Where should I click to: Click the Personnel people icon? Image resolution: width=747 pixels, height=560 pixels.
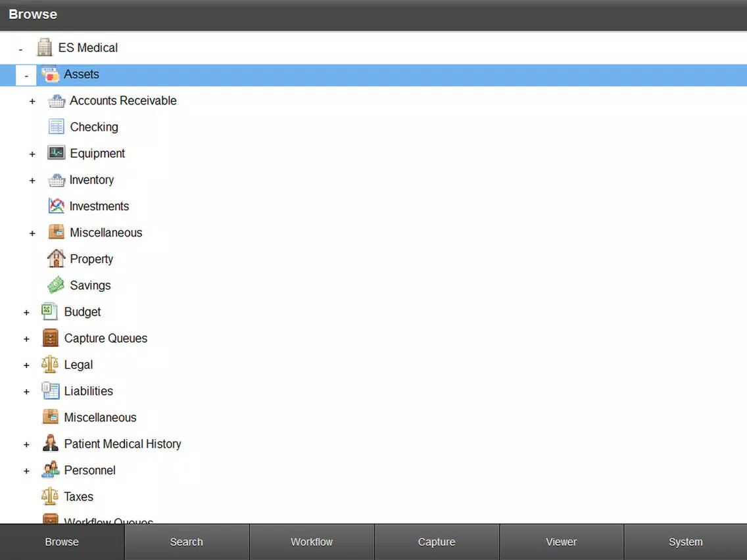click(x=50, y=470)
